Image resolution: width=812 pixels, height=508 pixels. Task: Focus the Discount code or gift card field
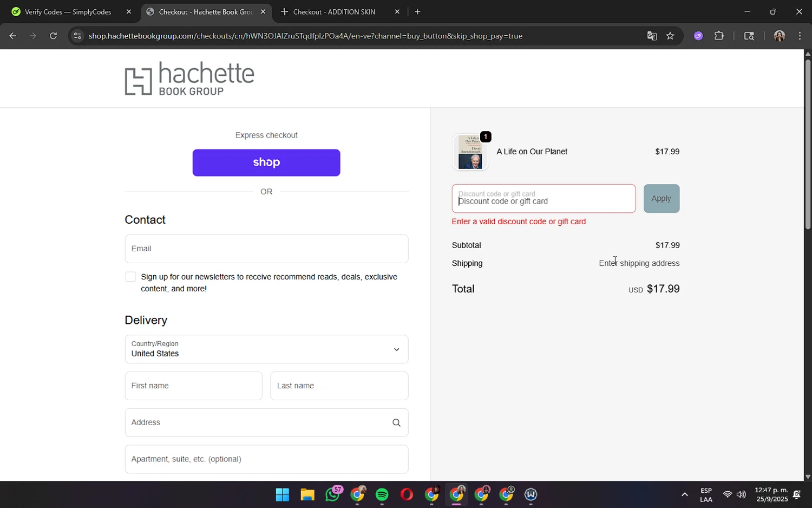(x=543, y=198)
